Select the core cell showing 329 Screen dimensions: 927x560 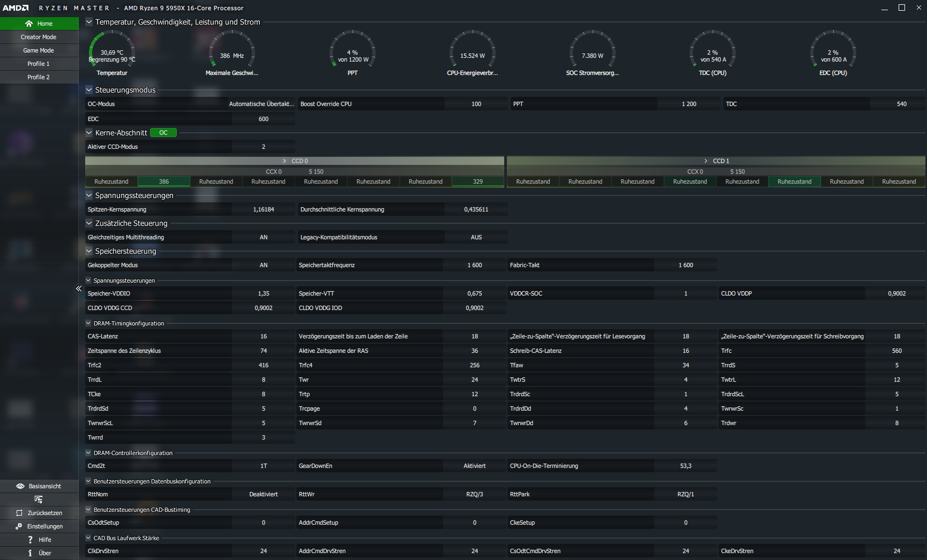point(478,182)
